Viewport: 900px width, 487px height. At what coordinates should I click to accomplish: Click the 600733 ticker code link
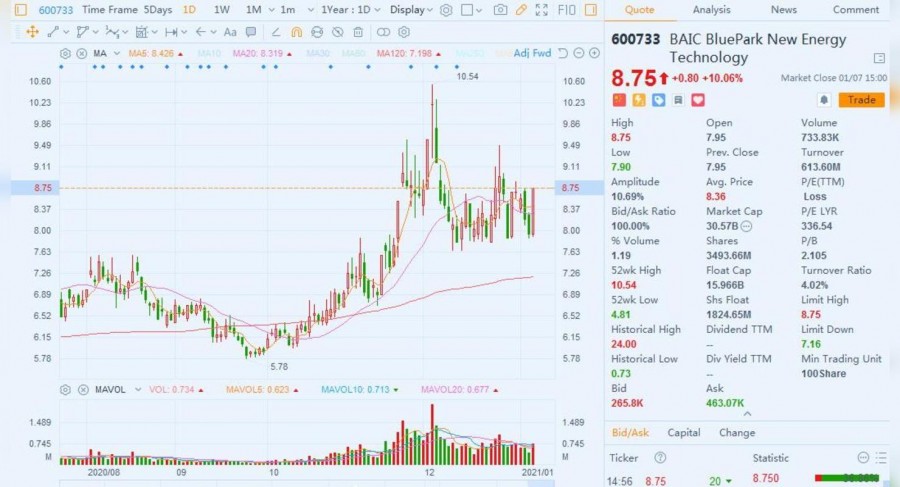point(56,10)
